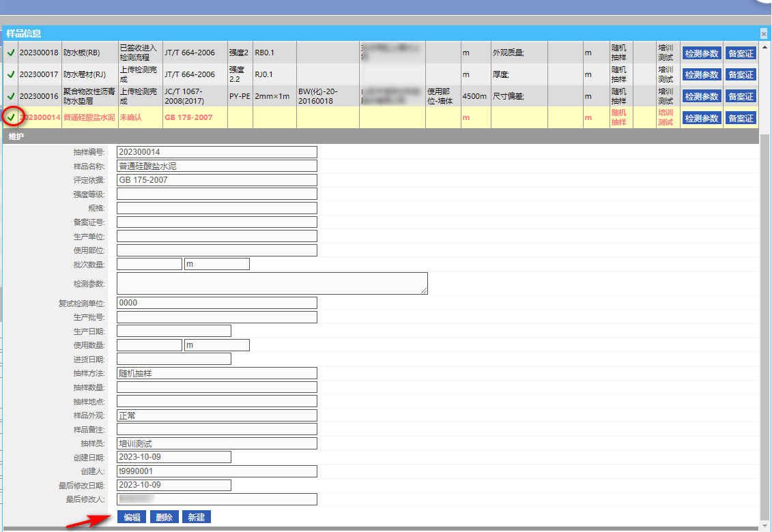Click the 生产日期 date field
The height and width of the screenshot is (532, 772).
click(x=173, y=331)
